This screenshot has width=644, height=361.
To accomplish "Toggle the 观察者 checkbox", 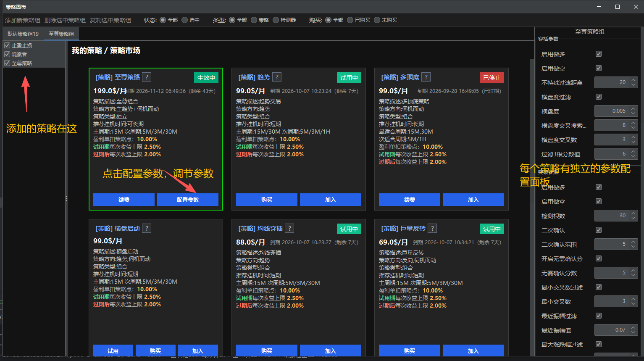I will (7, 54).
